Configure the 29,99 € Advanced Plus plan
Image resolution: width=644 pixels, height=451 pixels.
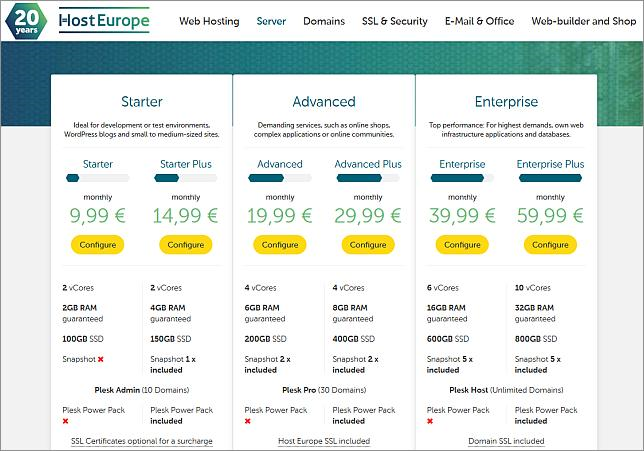coord(368,245)
